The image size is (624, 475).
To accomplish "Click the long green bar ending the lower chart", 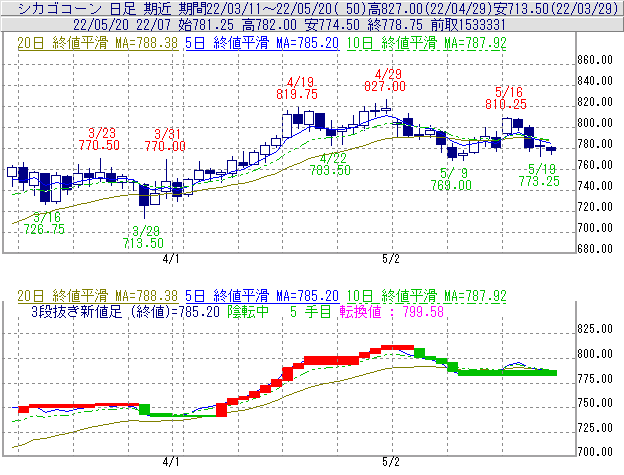I will [x=507, y=373].
